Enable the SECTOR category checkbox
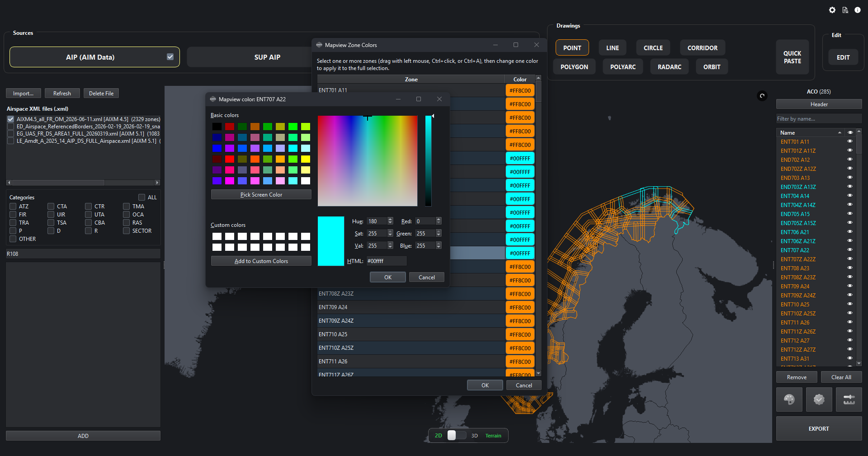Screen dimensions: 868x456 (127, 231)
